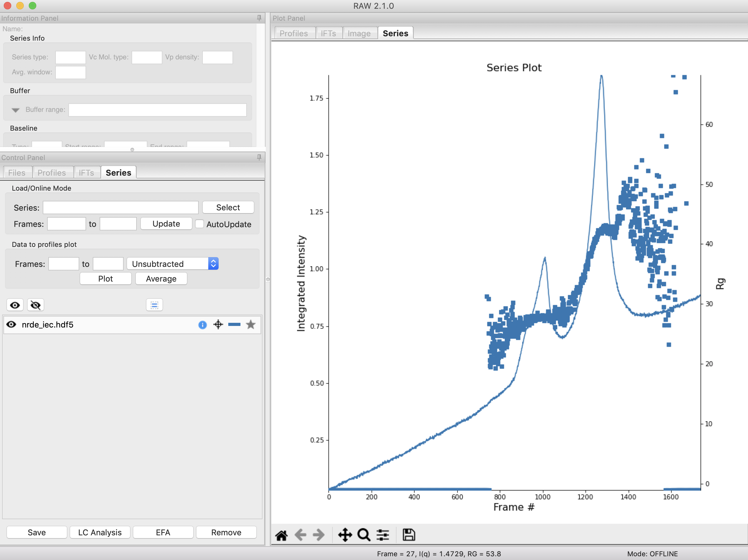Click the Load/Online Frames start field
The width and height of the screenshot is (748, 560).
click(66, 224)
